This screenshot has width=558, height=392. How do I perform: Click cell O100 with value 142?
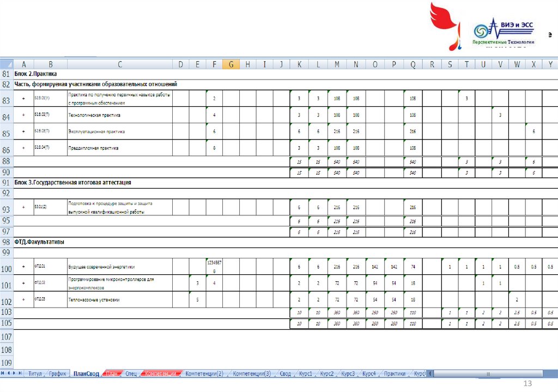(375, 267)
